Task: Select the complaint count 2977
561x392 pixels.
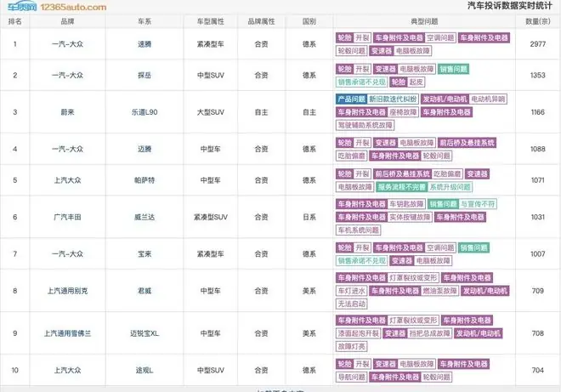Action: [x=538, y=44]
